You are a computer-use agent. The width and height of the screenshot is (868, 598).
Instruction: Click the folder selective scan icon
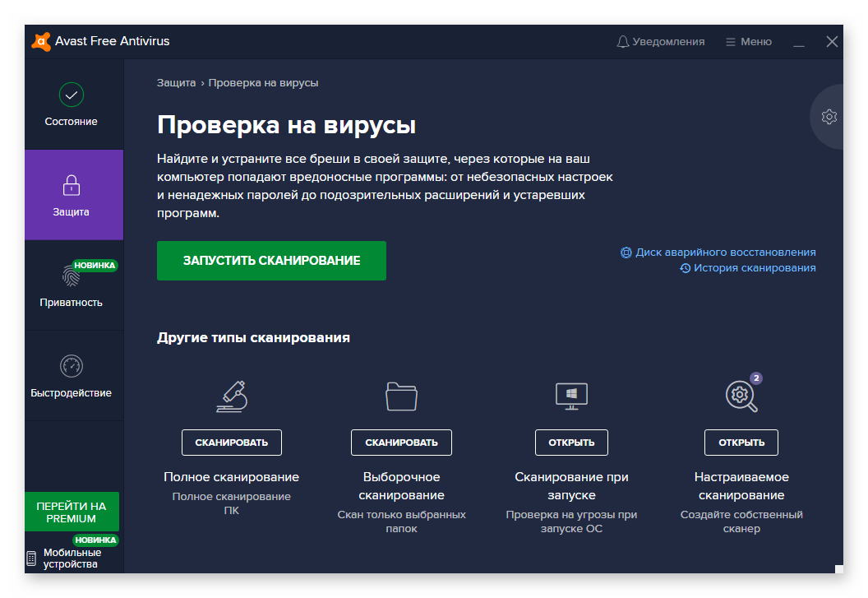[401, 396]
